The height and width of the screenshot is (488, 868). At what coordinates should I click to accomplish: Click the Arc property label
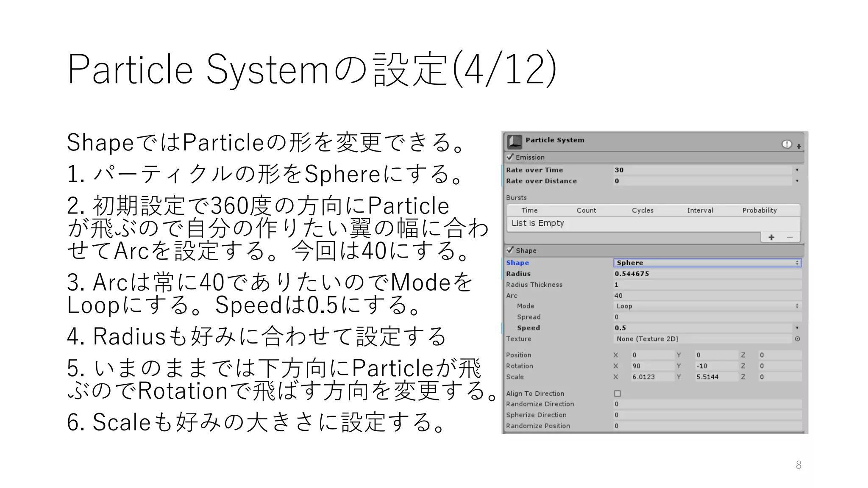[512, 296]
